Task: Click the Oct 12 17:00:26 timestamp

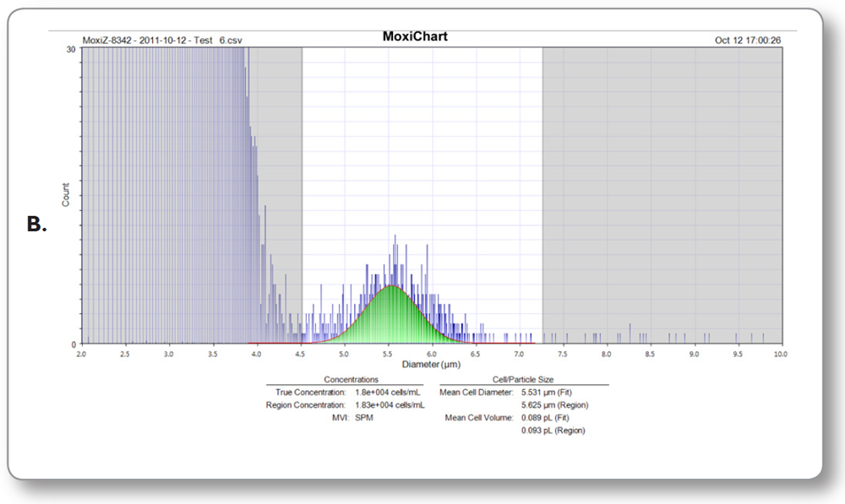Action: (x=747, y=40)
